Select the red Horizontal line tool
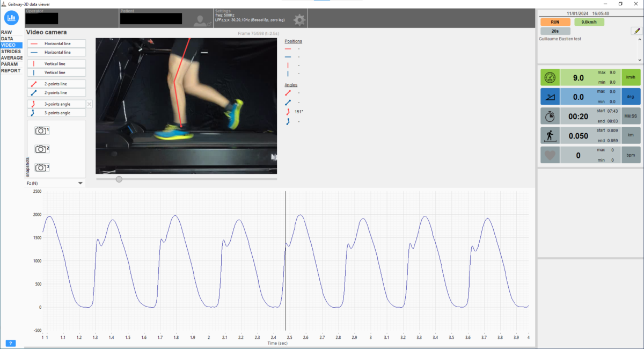This screenshot has width=644, height=349. [x=56, y=43]
